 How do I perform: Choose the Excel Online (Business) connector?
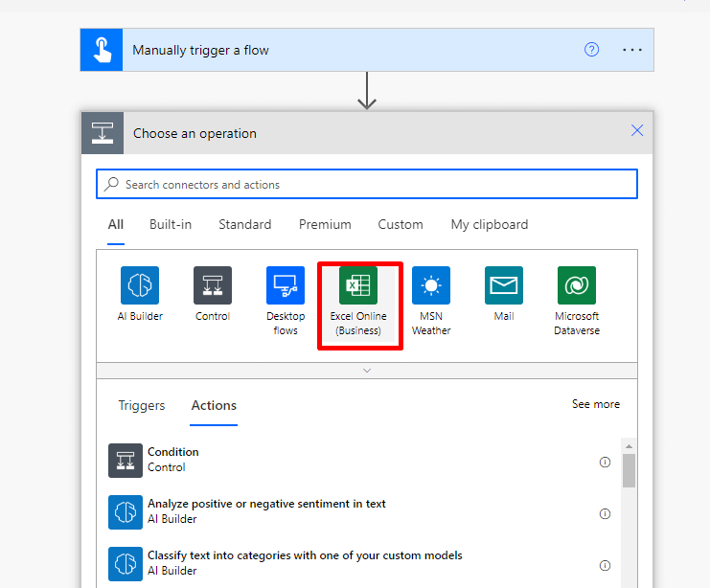pyautogui.click(x=358, y=301)
